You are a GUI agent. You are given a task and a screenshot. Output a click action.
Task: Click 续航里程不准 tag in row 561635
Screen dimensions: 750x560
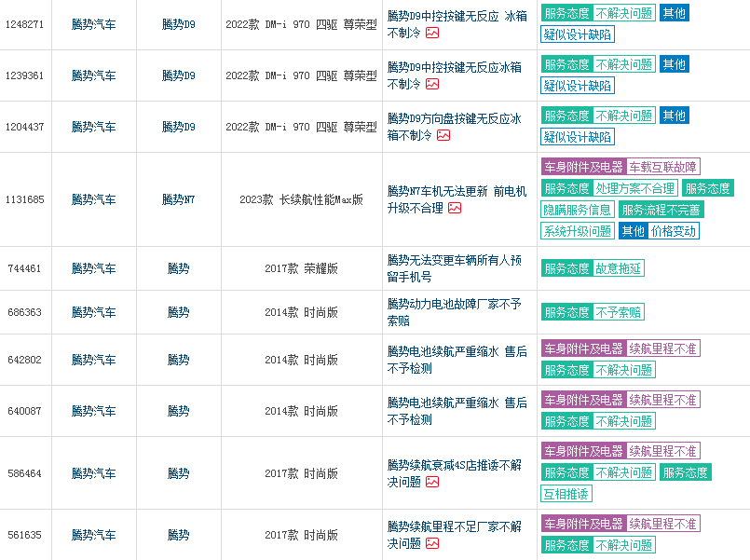663,523
